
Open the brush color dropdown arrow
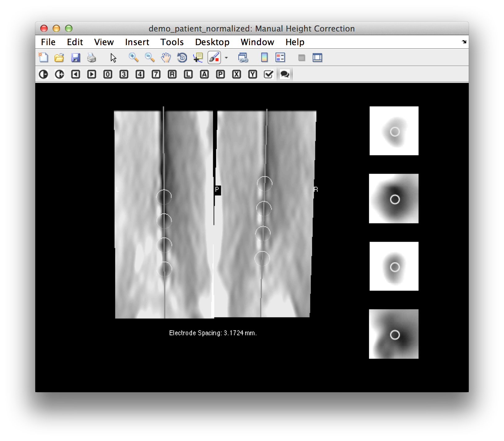tap(226, 58)
